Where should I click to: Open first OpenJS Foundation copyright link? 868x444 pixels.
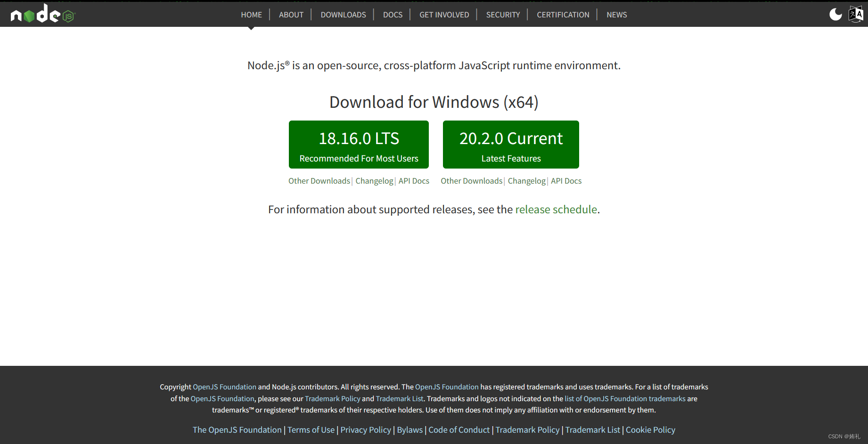[x=224, y=387]
